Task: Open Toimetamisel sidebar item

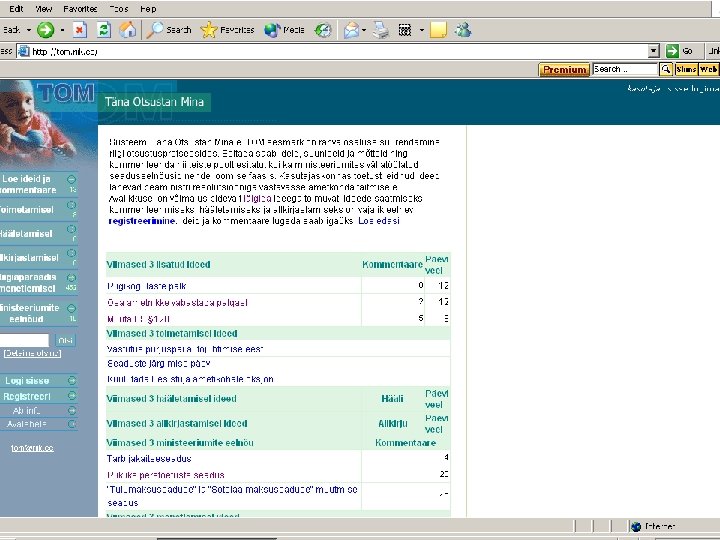Action: click(27, 209)
